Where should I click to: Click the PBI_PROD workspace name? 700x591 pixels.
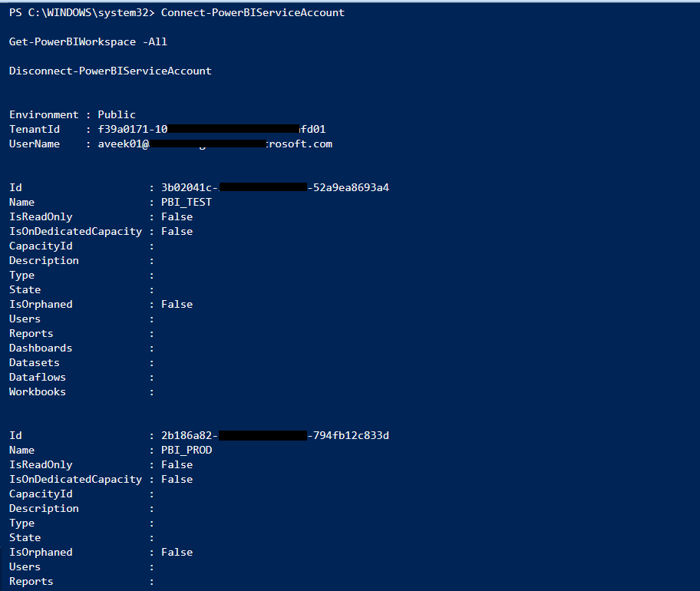point(186,450)
